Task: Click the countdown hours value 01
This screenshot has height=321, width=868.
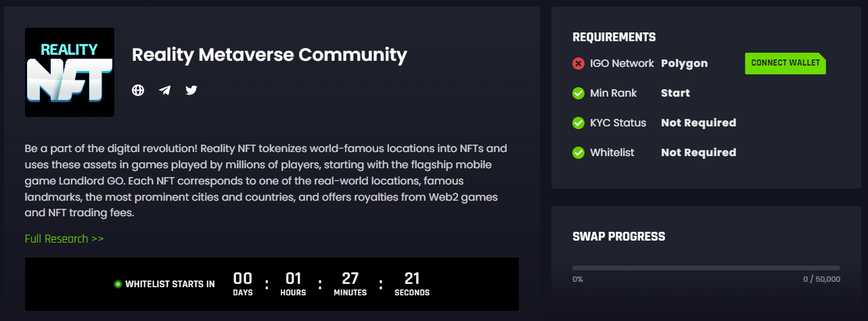Action: click(x=293, y=278)
